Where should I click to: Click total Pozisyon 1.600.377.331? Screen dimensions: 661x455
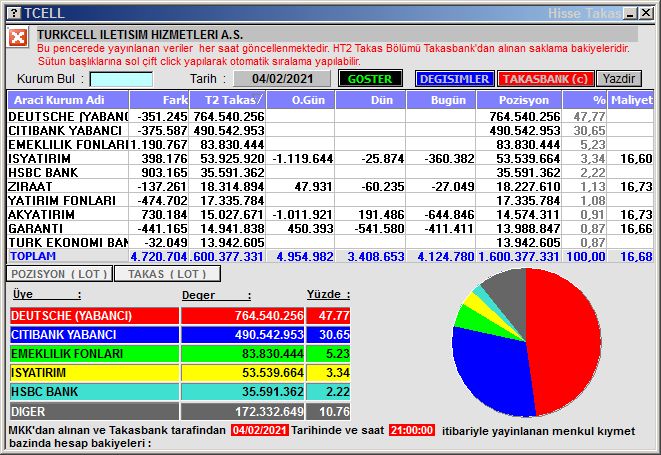519,256
